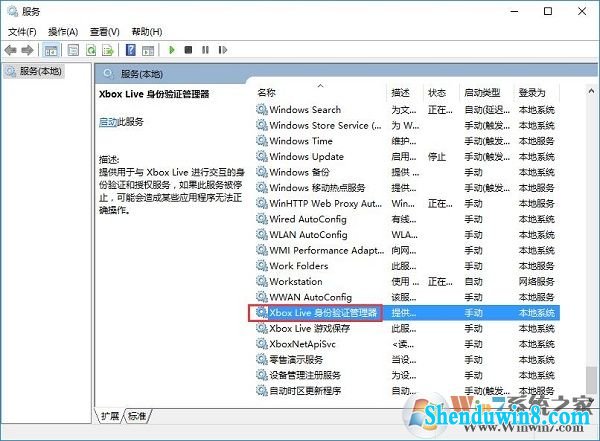
Task: Open the 帮助(H) menu
Action: pyautogui.click(x=147, y=32)
